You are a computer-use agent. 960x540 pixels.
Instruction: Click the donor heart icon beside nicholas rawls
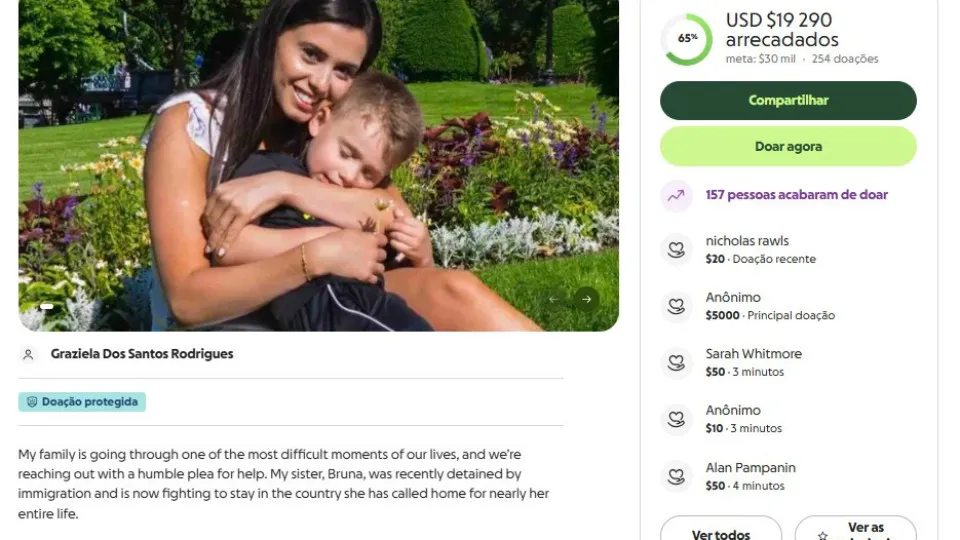click(677, 250)
